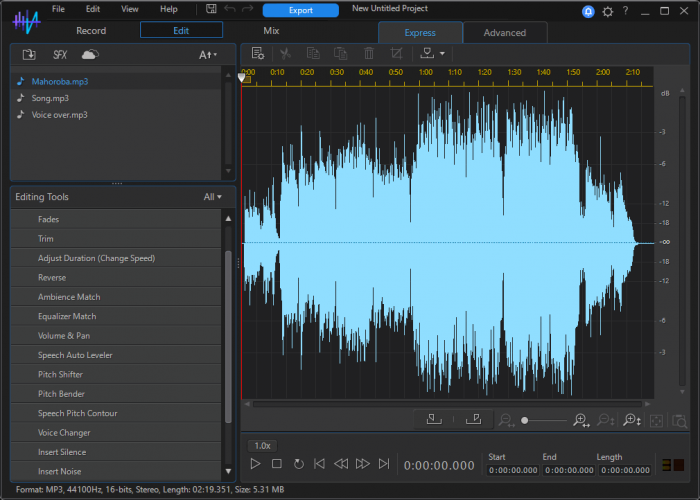This screenshot has height=500, width=700.
Task: Click the save project icon
Action: pos(210,9)
